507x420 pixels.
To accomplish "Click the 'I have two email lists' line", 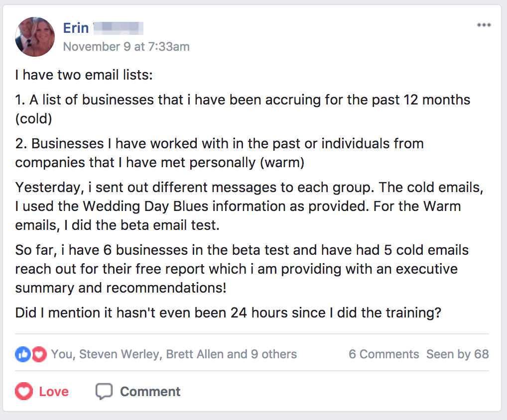I will (84, 75).
